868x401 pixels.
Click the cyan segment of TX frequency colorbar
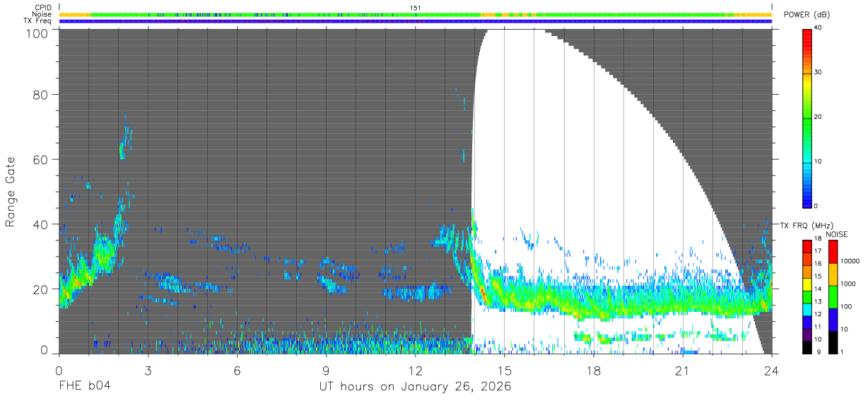click(x=807, y=309)
